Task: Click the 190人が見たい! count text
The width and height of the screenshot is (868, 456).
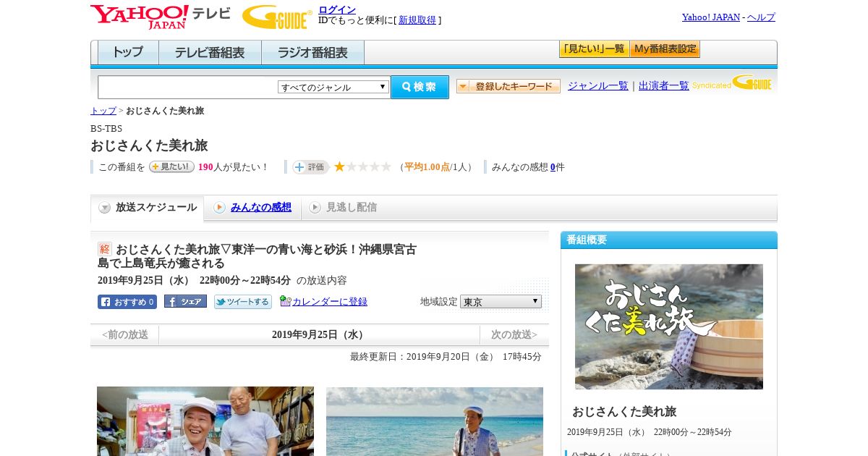Action: 233,167
